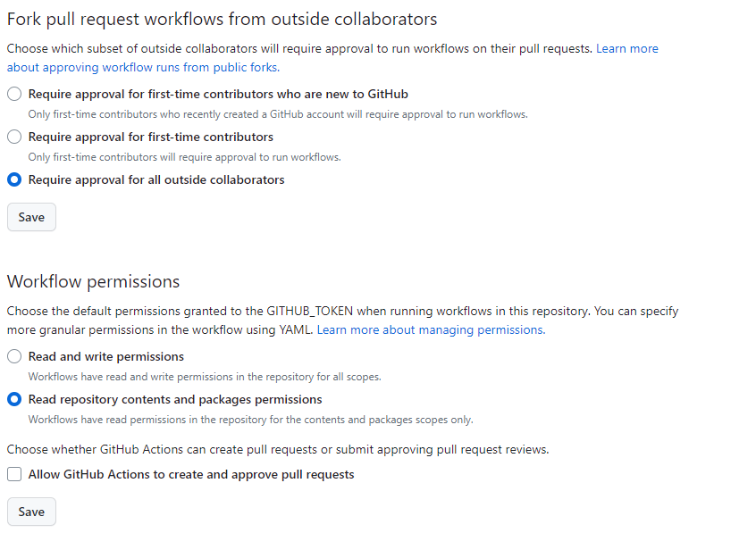The width and height of the screenshot is (756, 533).
Task: Select radio for first-time contributors new to GitHub
Action: point(14,94)
